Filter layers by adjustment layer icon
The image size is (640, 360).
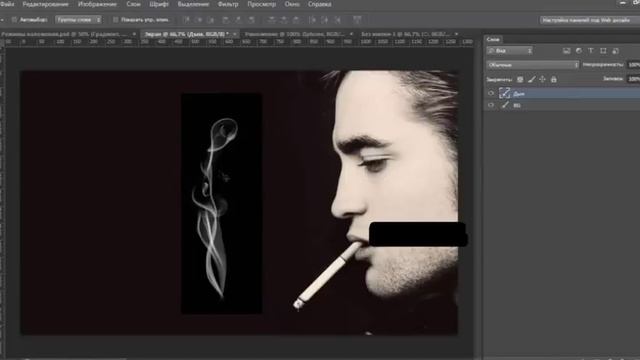tap(579, 51)
